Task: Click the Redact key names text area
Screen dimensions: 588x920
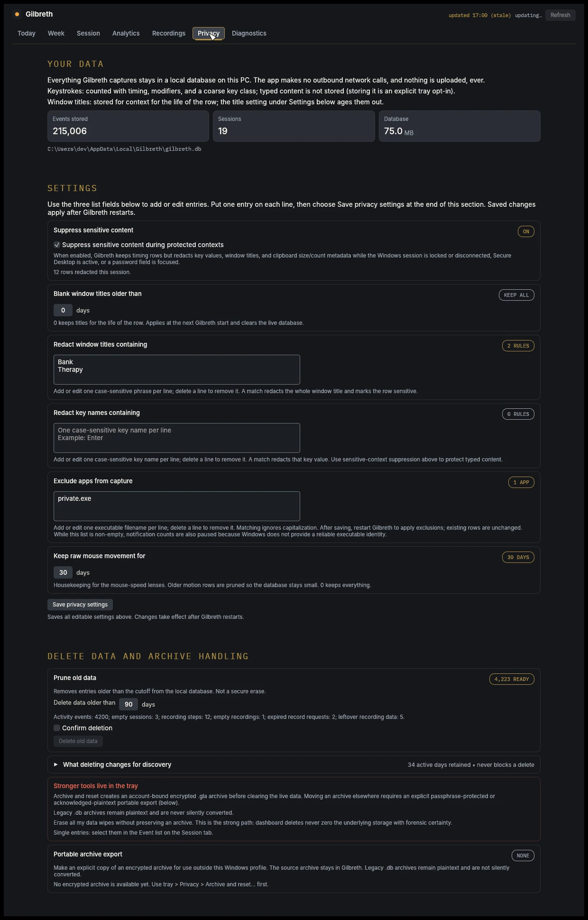Action: click(177, 438)
